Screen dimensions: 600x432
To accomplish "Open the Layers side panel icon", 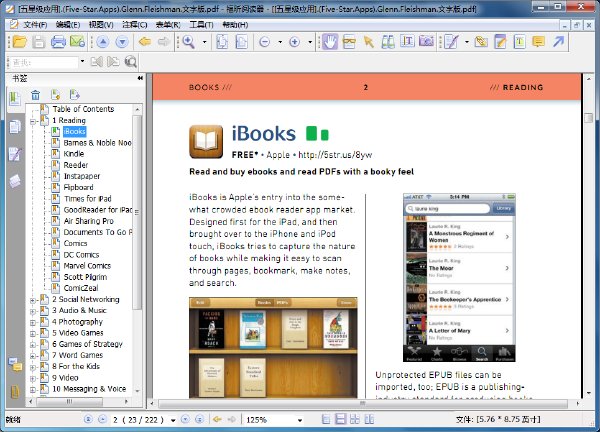I will pyautogui.click(x=15, y=181).
